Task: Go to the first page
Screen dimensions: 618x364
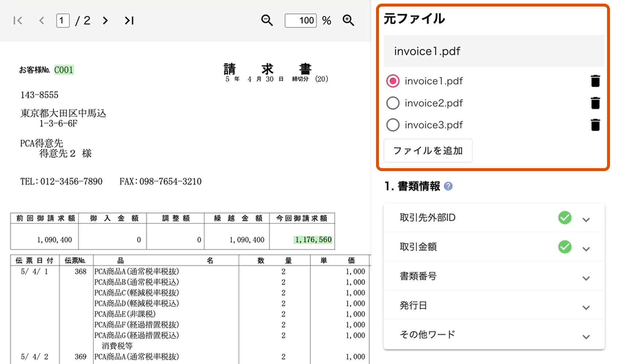Action: (x=17, y=21)
